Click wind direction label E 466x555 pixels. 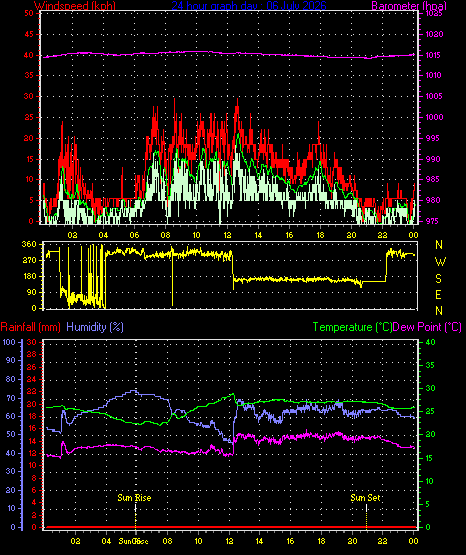click(438, 294)
